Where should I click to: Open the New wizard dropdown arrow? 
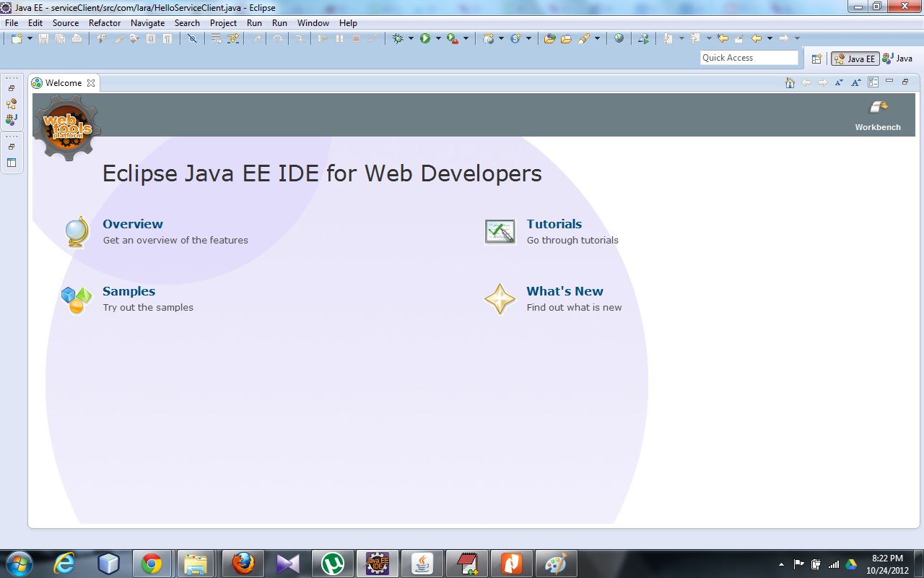[x=30, y=38]
